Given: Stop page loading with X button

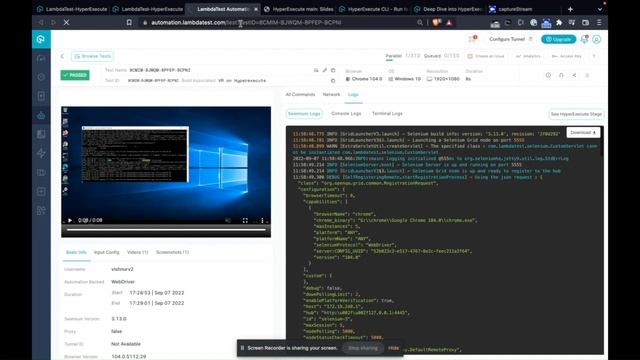Looking at the screenshot, I should [x=66, y=22].
